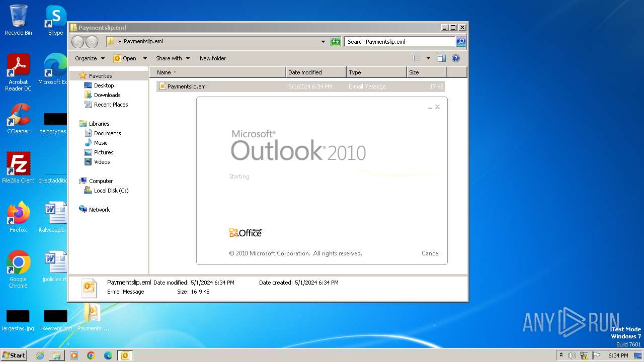Open the Recycle Bin desktop icon
Image resolution: width=644 pixels, height=362 pixels.
pos(18,20)
